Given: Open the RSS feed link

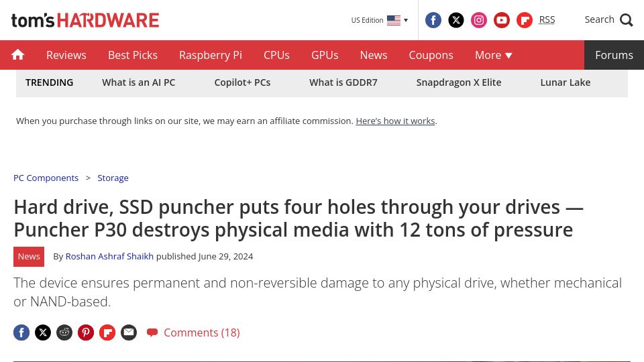Looking at the screenshot, I should (547, 19).
